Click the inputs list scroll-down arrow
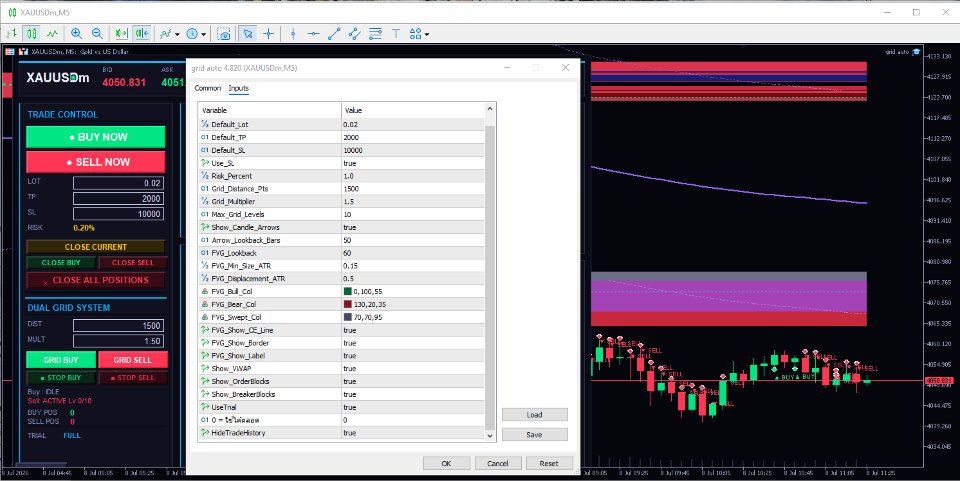 (489, 435)
